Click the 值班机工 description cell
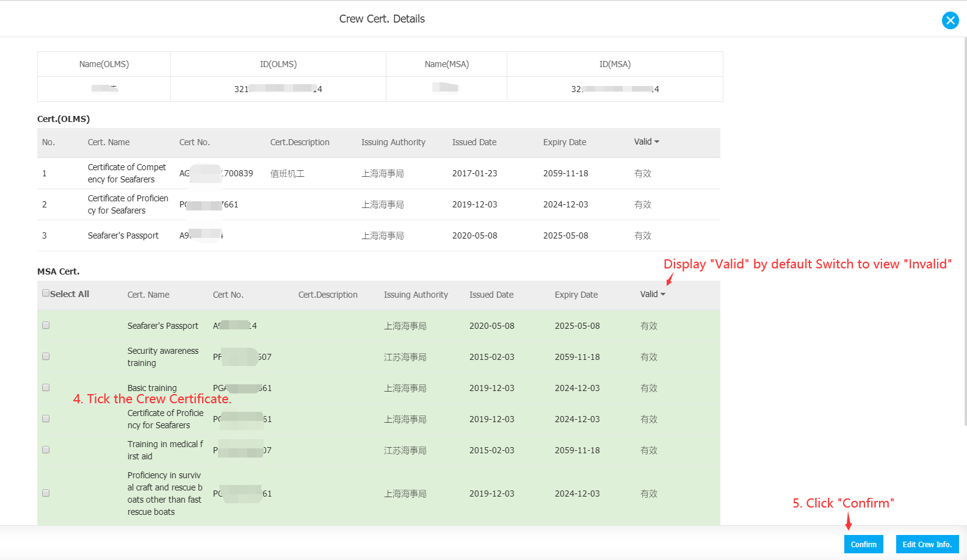 click(287, 173)
